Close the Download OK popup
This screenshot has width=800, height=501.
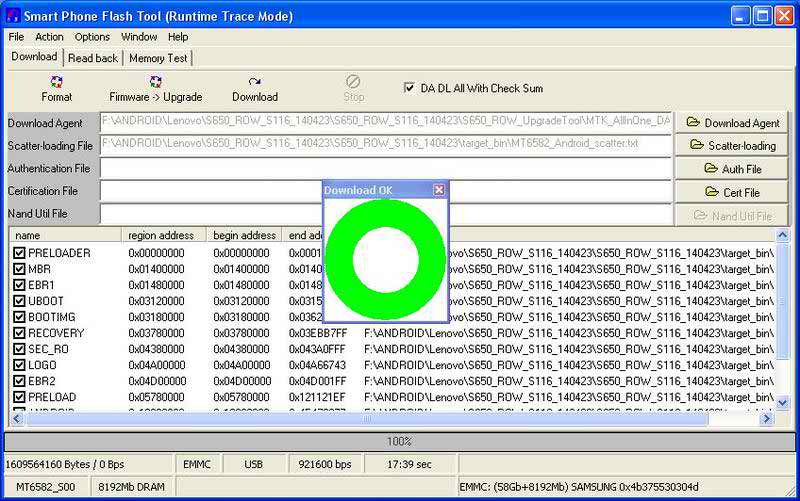click(439, 190)
